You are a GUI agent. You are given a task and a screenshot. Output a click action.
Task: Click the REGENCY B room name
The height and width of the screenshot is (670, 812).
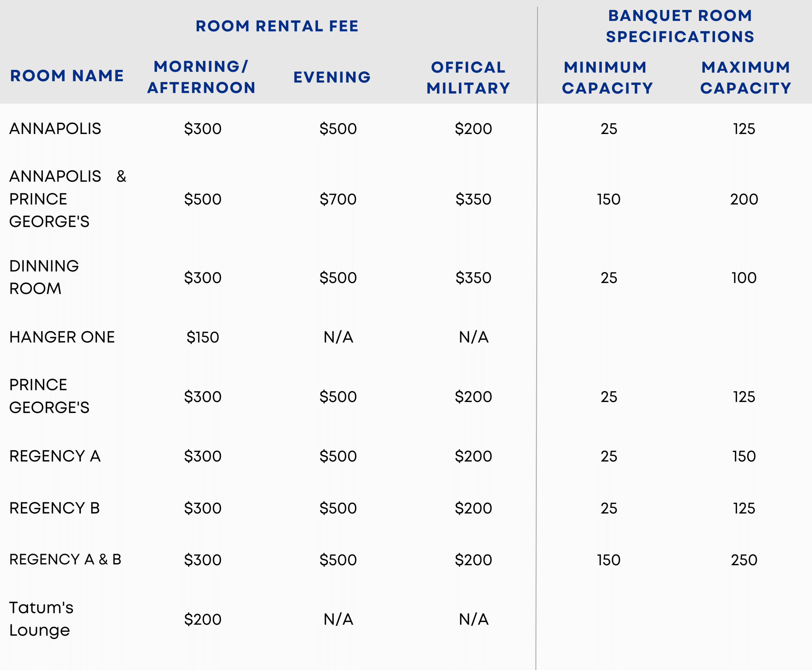click(x=54, y=508)
